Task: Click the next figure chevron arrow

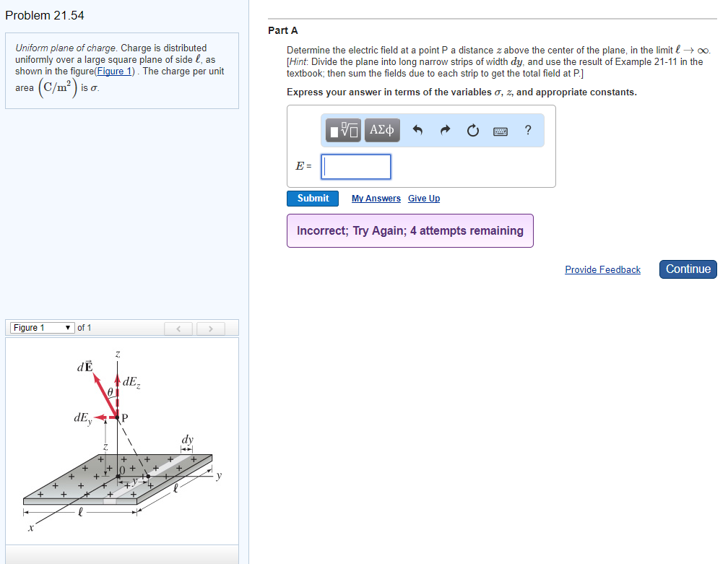Action: click(210, 328)
